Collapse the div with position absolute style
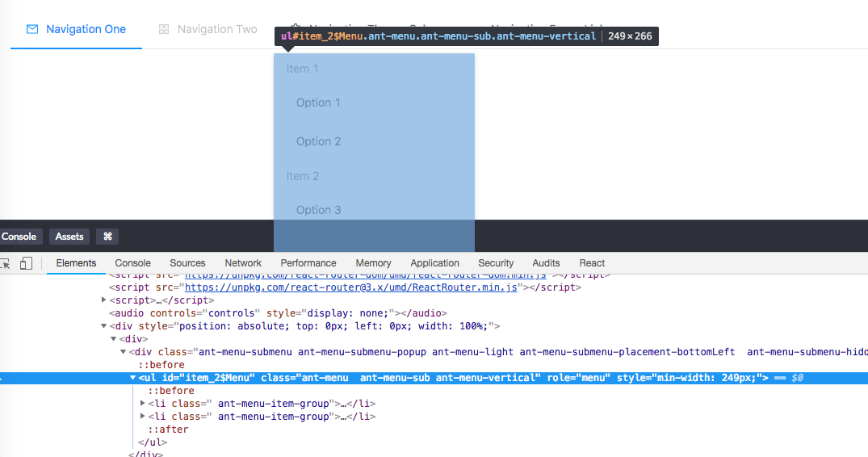868x457 pixels. point(103,326)
